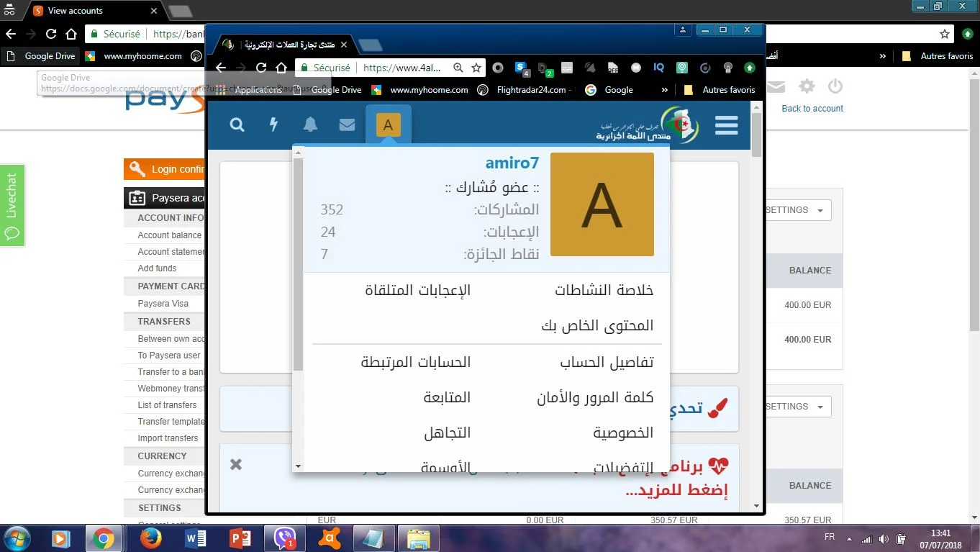Expand the lower SETTINGS dropdown
The image size is (980, 552).
click(796, 407)
